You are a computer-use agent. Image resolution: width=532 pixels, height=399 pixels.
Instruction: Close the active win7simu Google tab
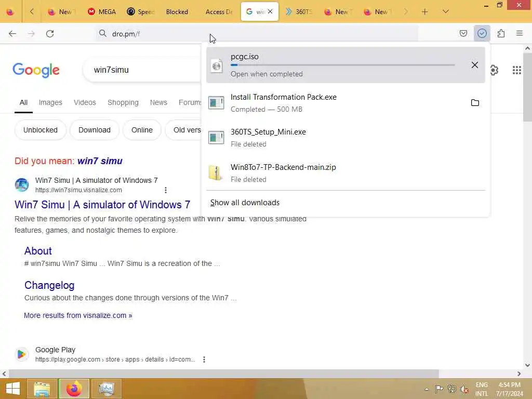[270, 11]
